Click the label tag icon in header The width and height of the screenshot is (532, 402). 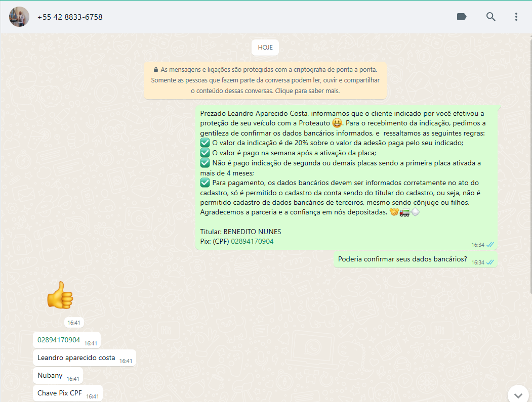(462, 17)
